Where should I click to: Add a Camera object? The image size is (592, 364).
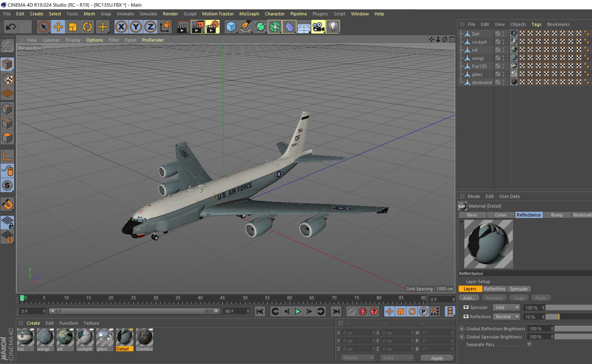(318, 27)
